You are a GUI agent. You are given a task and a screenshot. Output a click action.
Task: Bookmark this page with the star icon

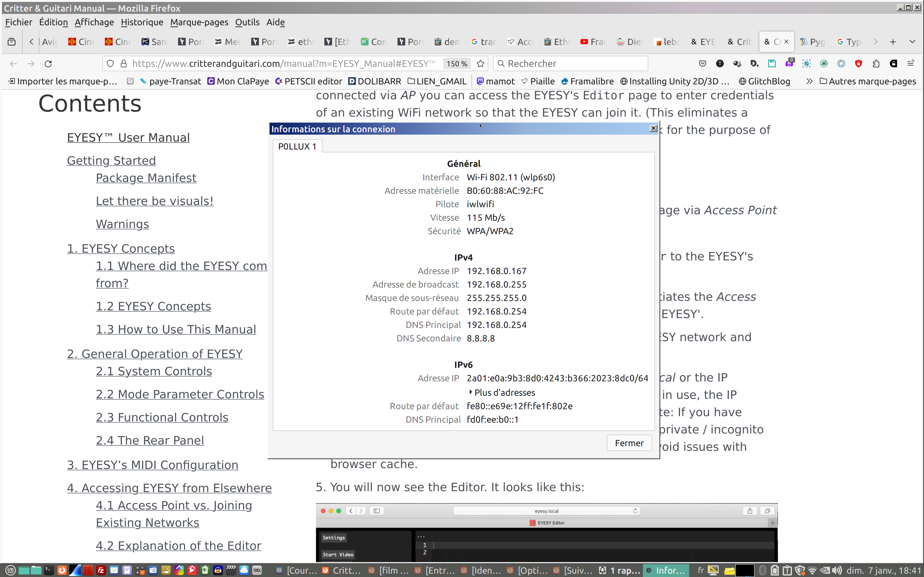pos(480,64)
